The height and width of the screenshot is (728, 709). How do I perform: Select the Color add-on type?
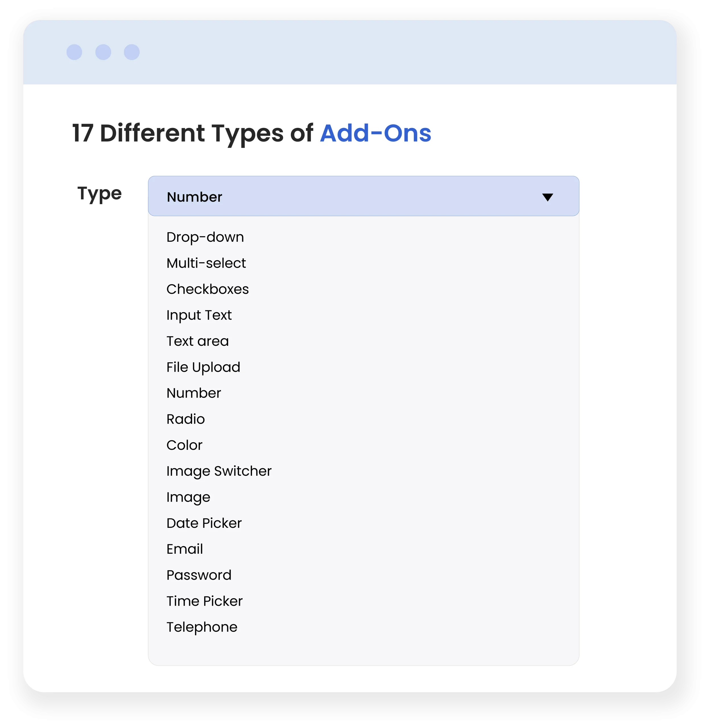click(184, 445)
